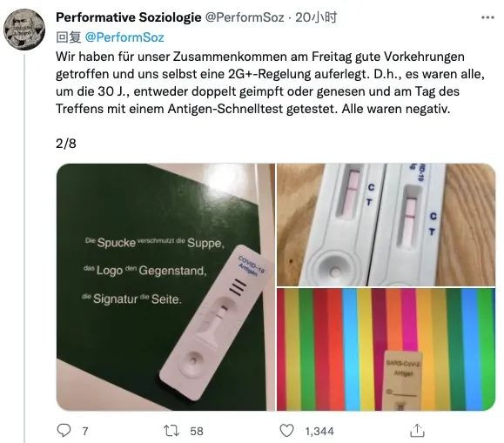Open the @PerformSoz reply-to mention link
Image resolution: width=504 pixels, height=443 pixels.
[124, 37]
